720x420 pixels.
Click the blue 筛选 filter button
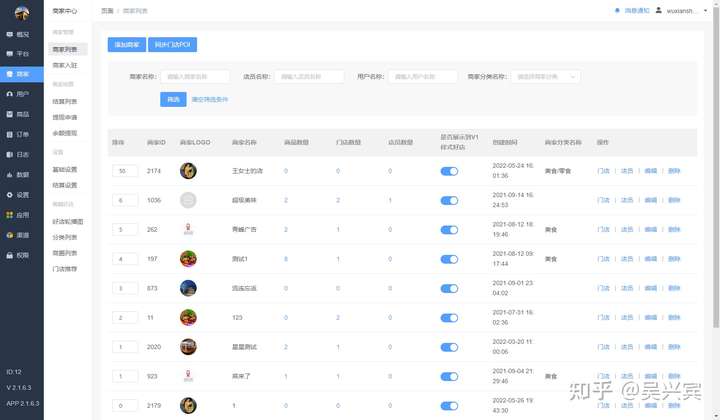(x=173, y=99)
